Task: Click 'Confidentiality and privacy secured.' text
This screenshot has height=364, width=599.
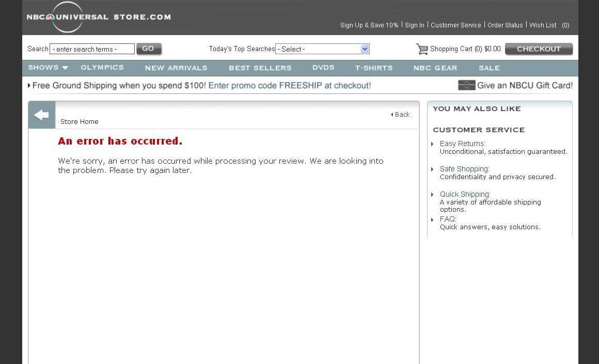Action: click(498, 177)
